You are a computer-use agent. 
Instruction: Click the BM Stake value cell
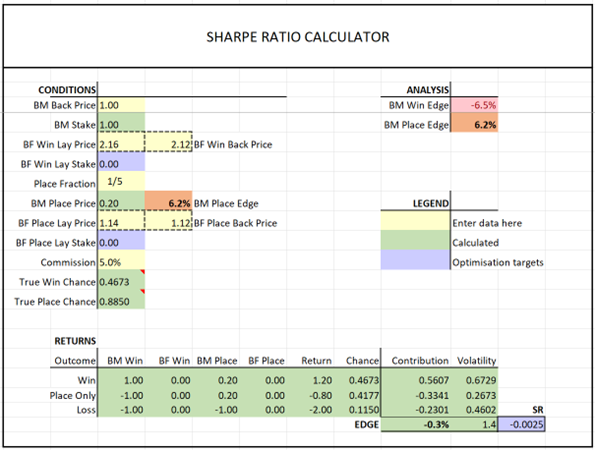121,125
